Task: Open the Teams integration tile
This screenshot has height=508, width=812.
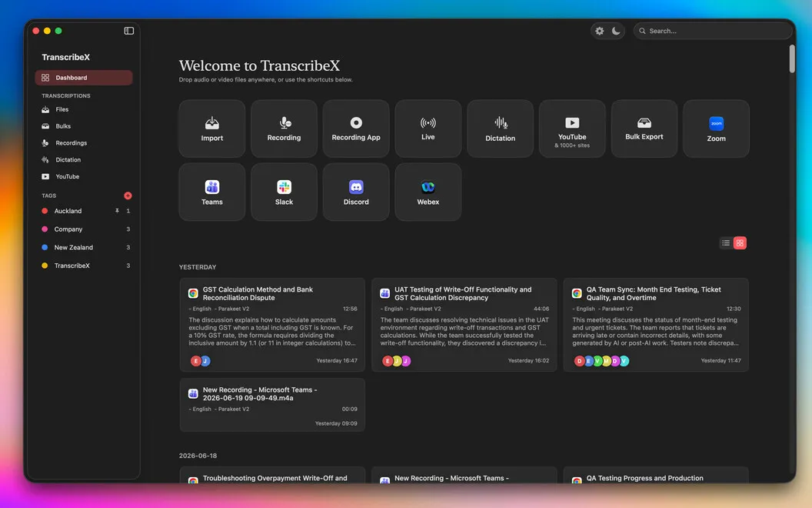Action: pyautogui.click(x=211, y=192)
